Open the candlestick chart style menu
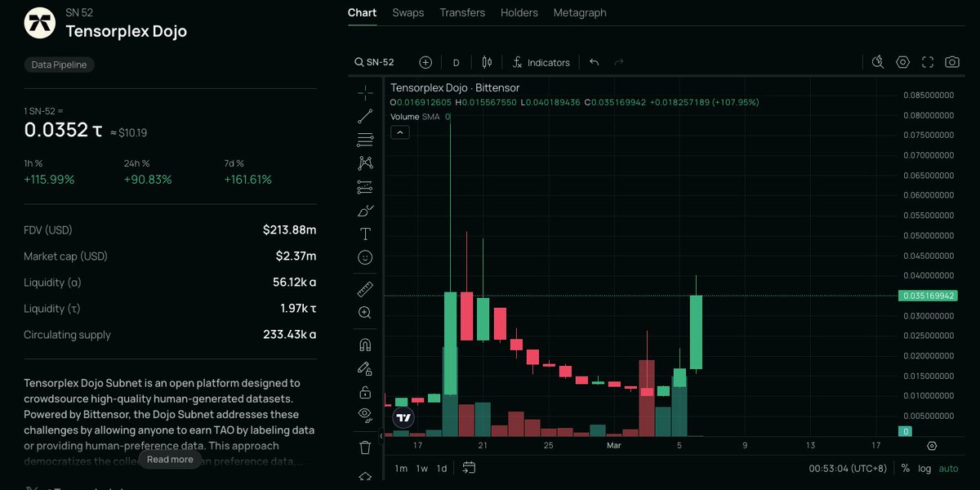The height and width of the screenshot is (490, 980). pyautogui.click(x=488, y=62)
